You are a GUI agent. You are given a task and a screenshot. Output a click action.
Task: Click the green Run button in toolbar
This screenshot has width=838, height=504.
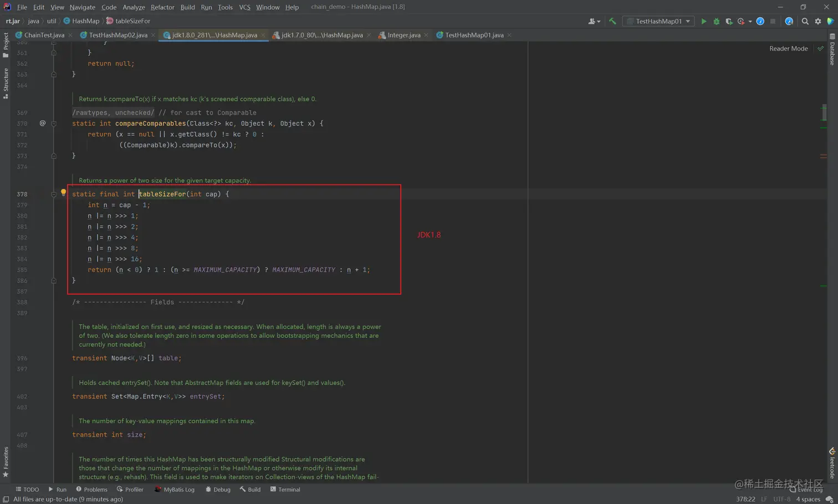click(703, 21)
